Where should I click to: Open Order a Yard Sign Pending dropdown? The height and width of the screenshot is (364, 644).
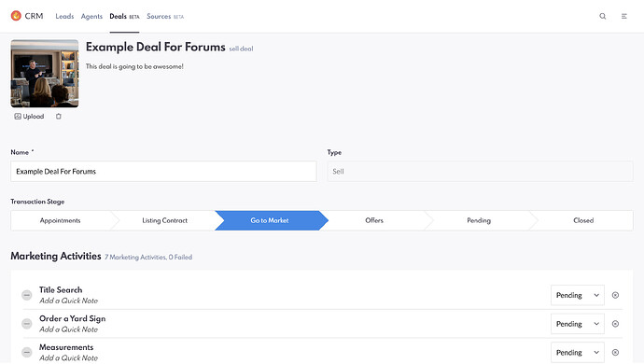point(578,324)
